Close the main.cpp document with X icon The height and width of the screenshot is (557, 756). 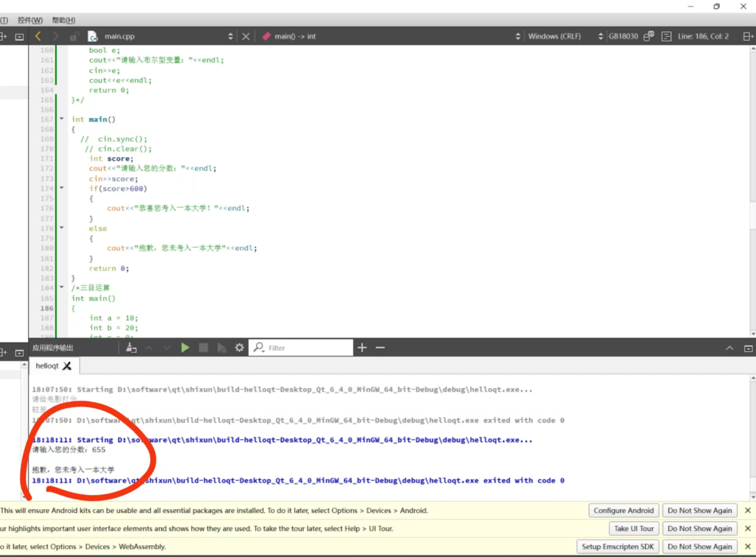coord(246,36)
